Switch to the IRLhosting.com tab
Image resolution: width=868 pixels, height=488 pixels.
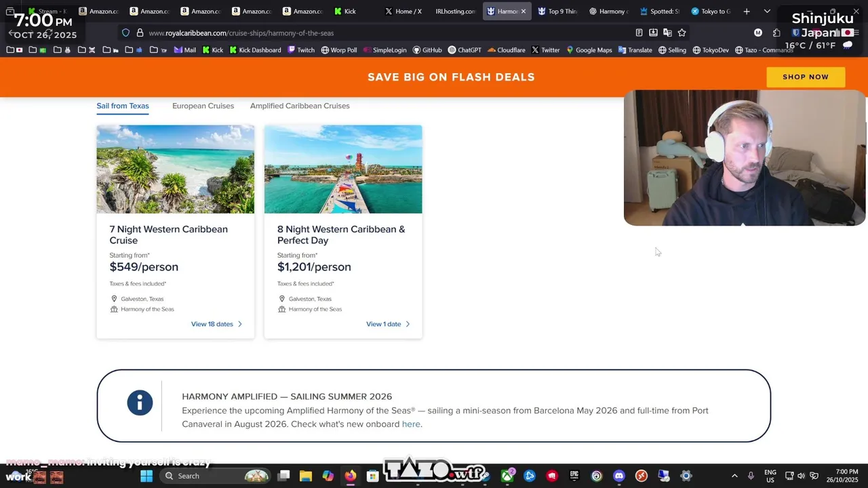click(454, 12)
